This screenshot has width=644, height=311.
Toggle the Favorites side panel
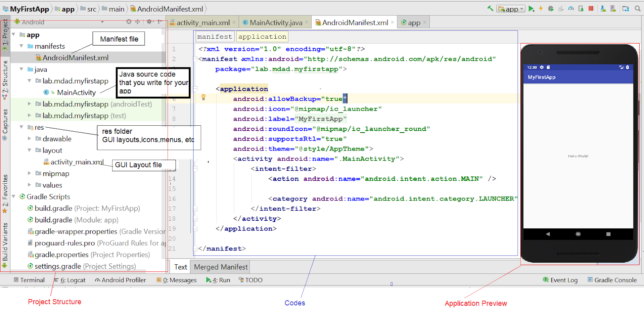pos(5,193)
